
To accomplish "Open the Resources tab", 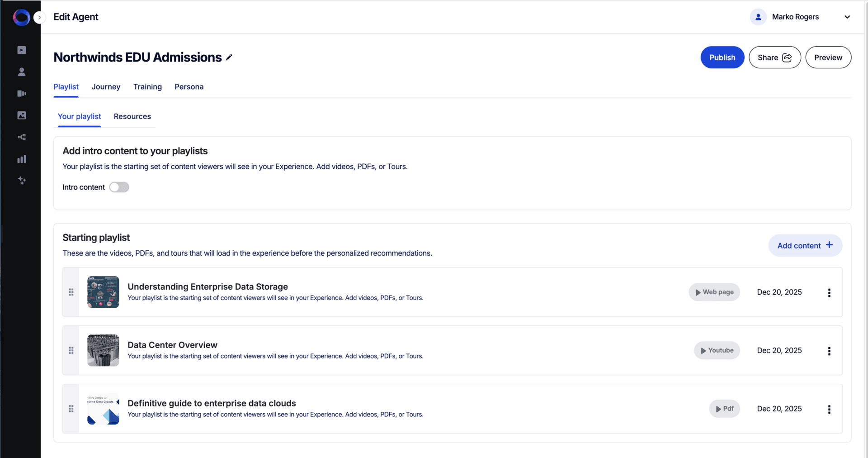I will [x=132, y=116].
